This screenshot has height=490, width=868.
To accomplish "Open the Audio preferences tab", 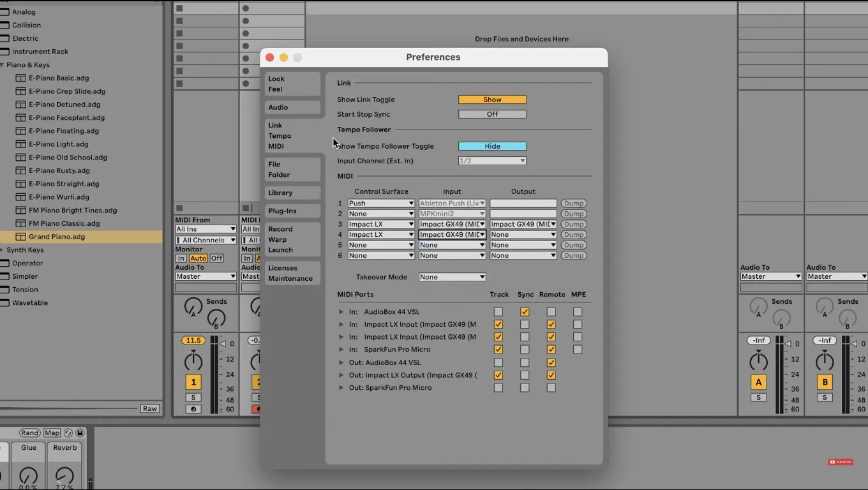I will [292, 107].
